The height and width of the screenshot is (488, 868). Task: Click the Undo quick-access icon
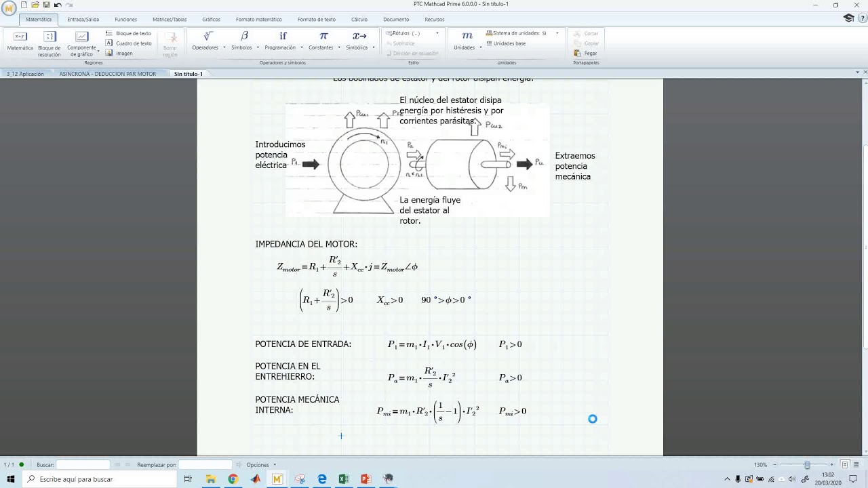(x=58, y=5)
